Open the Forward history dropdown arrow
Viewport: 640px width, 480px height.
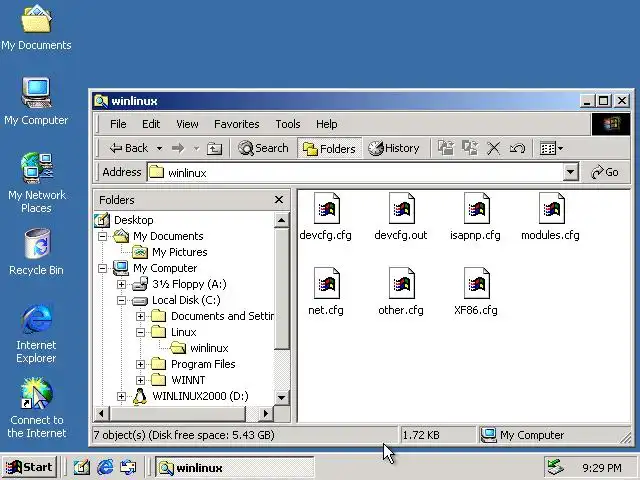click(196, 149)
